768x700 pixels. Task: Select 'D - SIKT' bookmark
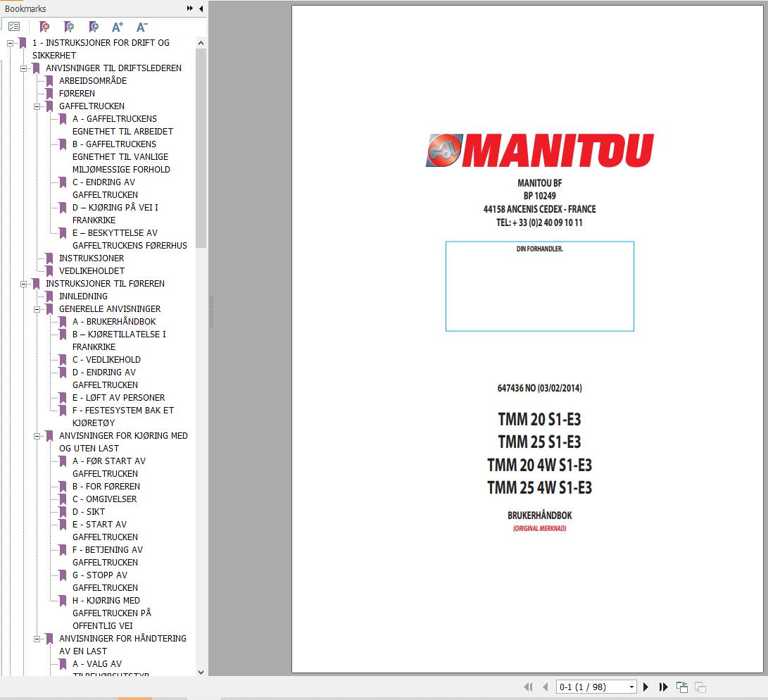coord(89,512)
